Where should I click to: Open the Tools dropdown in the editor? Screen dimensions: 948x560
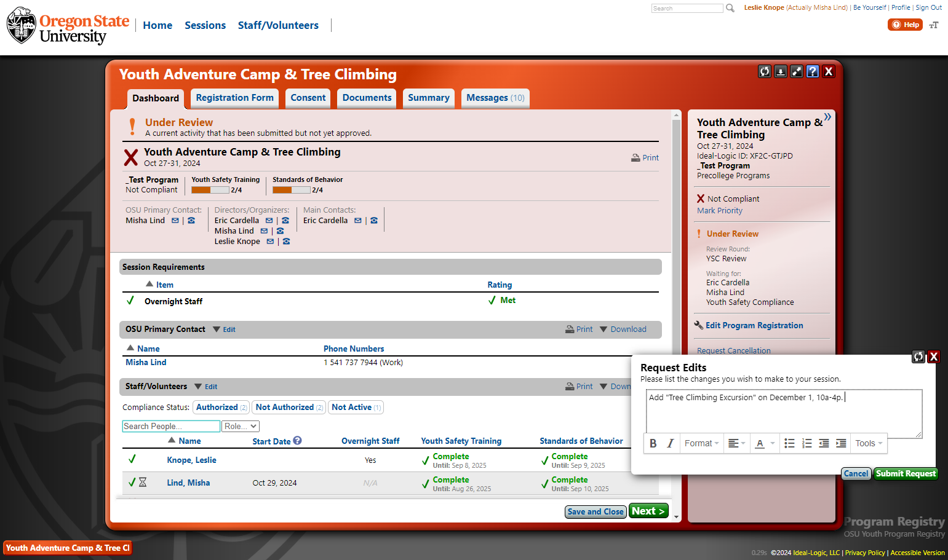(x=869, y=443)
